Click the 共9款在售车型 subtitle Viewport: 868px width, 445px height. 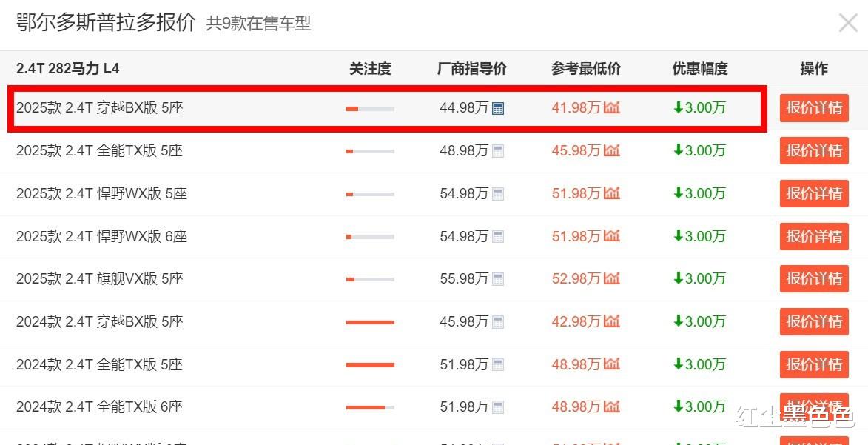point(258,24)
